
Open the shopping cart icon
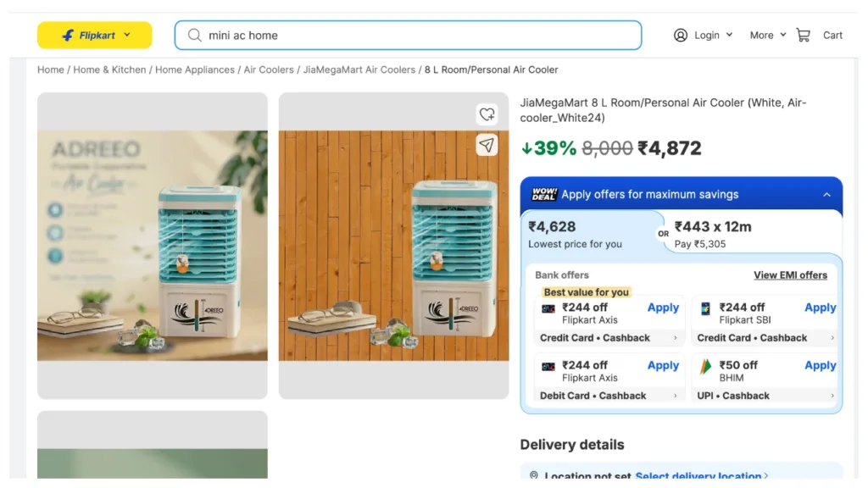click(x=804, y=35)
